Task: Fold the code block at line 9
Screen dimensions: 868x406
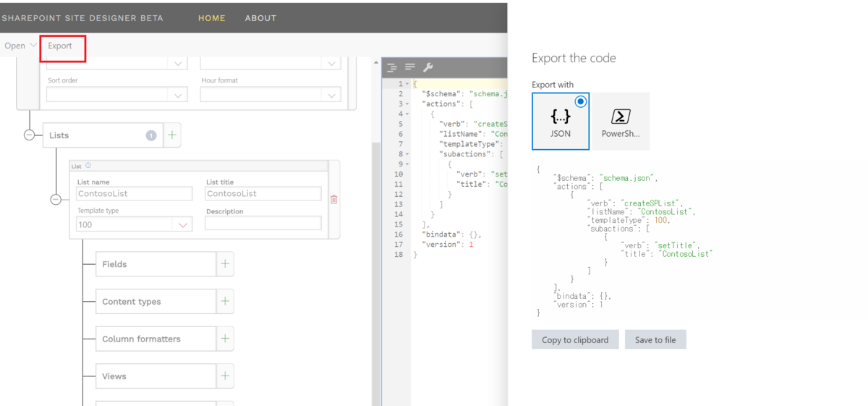Action: tap(407, 164)
